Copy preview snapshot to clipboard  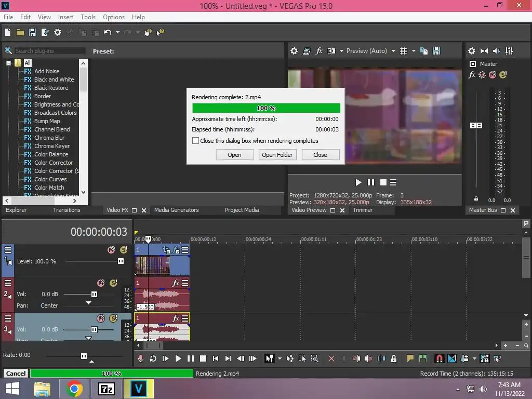(x=424, y=51)
